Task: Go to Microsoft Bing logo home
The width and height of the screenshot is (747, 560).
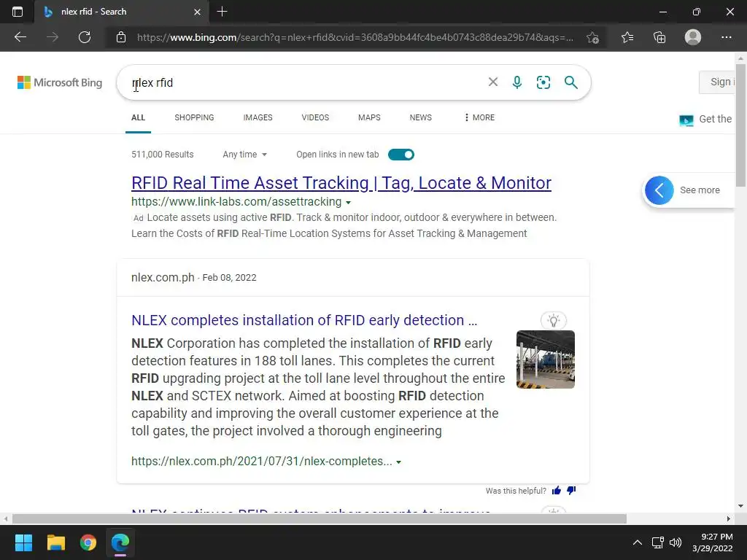Action: tap(60, 82)
